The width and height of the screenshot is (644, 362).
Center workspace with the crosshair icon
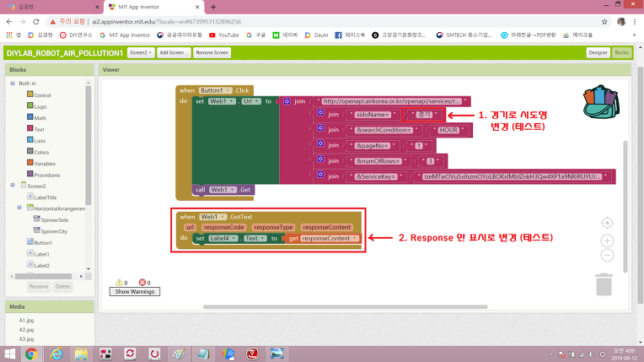[x=607, y=223]
